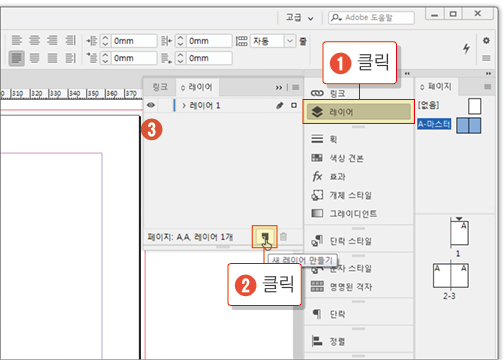Select the 페이지 panel tab
Image resolution: width=504 pixels, height=360 pixels.
coord(436,87)
